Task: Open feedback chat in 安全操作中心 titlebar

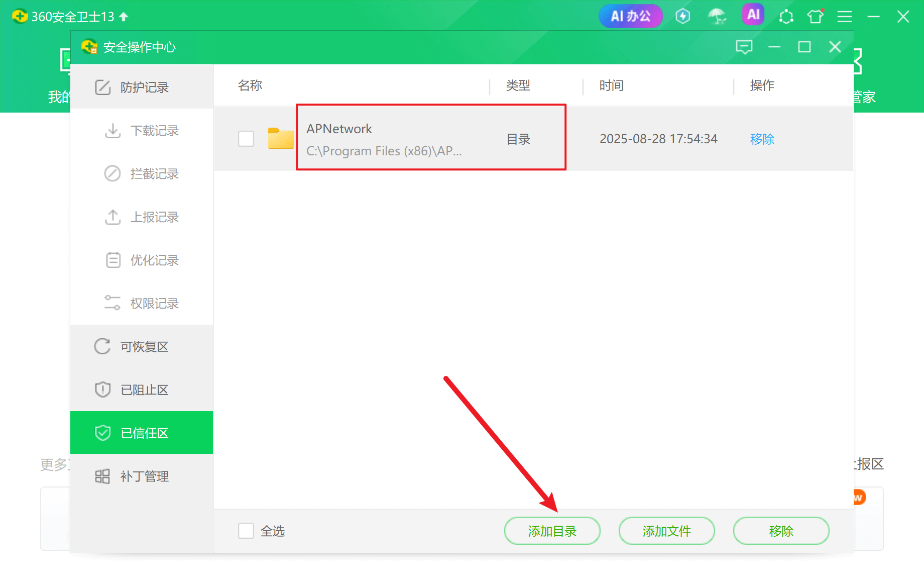Action: 745,47
